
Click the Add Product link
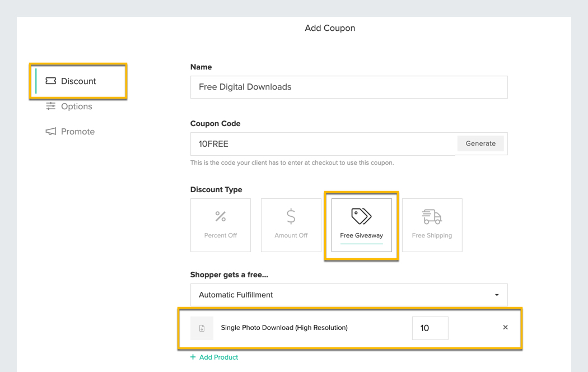point(214,357)
